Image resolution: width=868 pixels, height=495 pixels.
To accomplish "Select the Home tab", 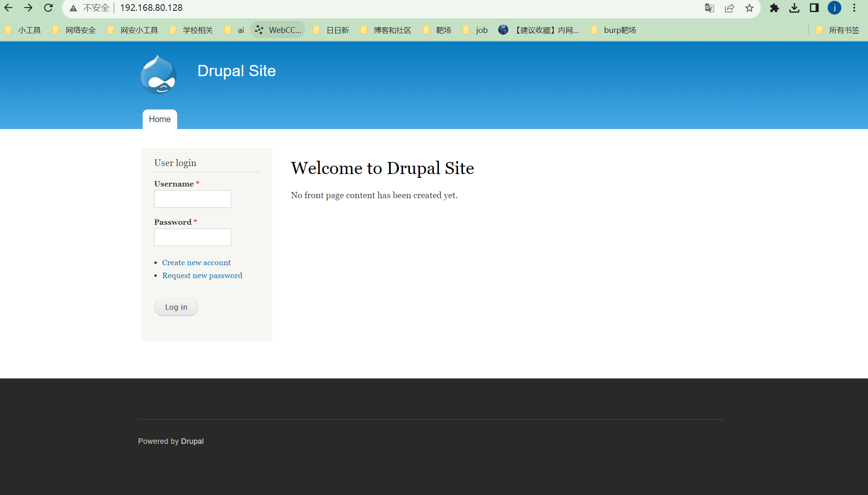I will [x=160, y=119].
